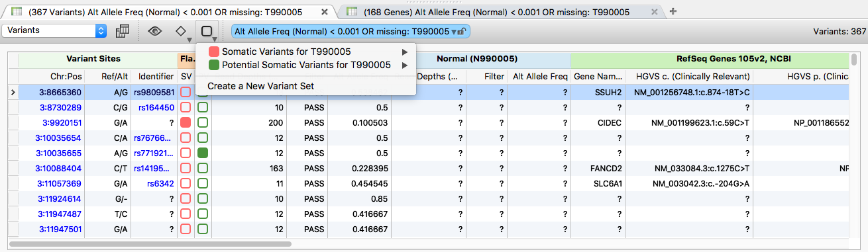Open Potential Somatic Variants for T990005 submenu

click(x=305, y=65)
